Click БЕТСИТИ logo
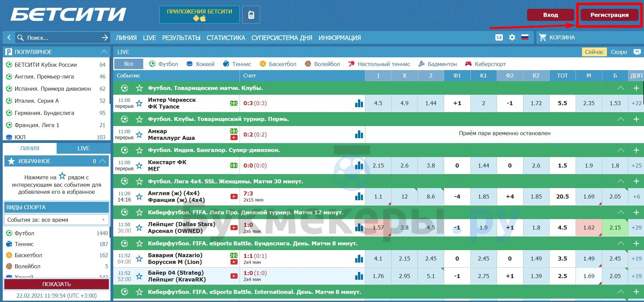Screen dimensions: 644x302 68,14
